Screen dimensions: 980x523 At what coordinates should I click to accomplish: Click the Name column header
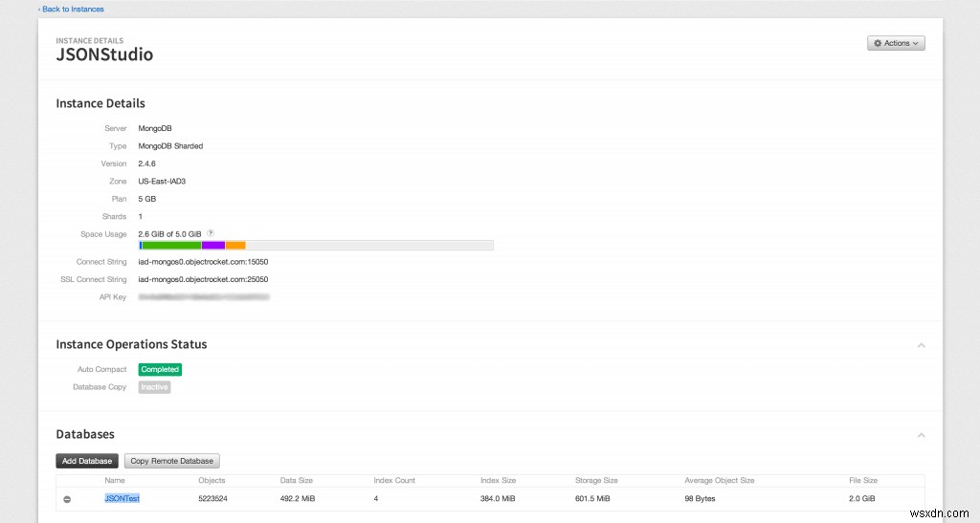click(x=115, y=480)
